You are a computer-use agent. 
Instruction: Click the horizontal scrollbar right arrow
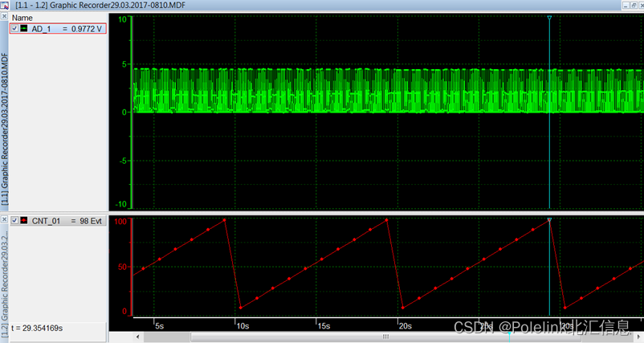[638, 337]
